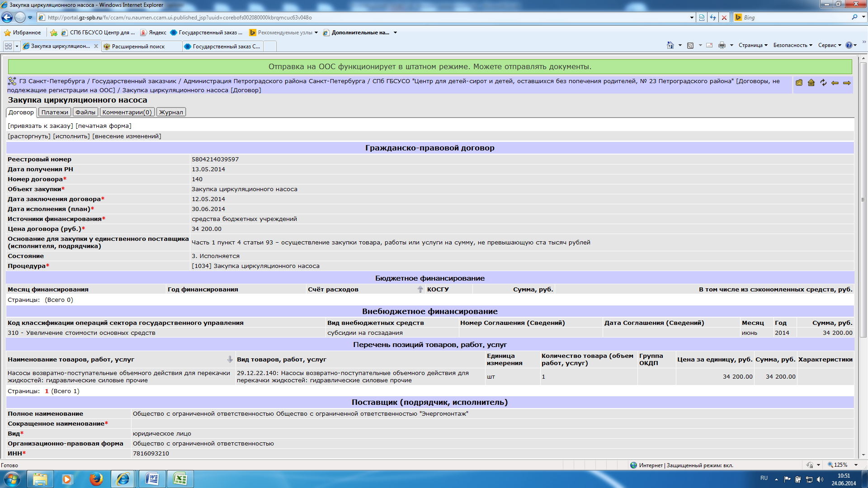Click the portal home (house) icon
868x488 pixels.
coord(811,83)
